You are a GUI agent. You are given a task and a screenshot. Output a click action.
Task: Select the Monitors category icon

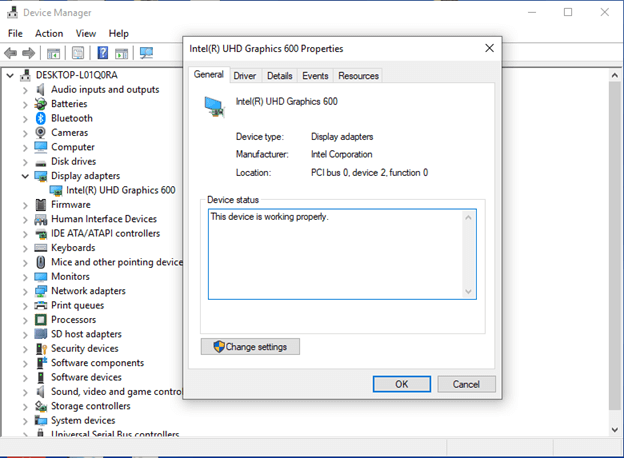[x=41, y=277]
